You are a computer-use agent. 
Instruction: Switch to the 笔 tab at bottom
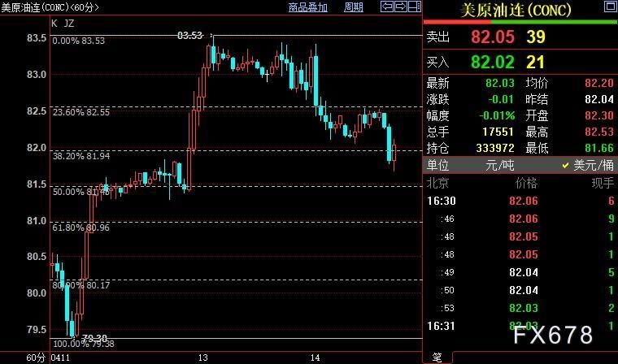(437, 357)
